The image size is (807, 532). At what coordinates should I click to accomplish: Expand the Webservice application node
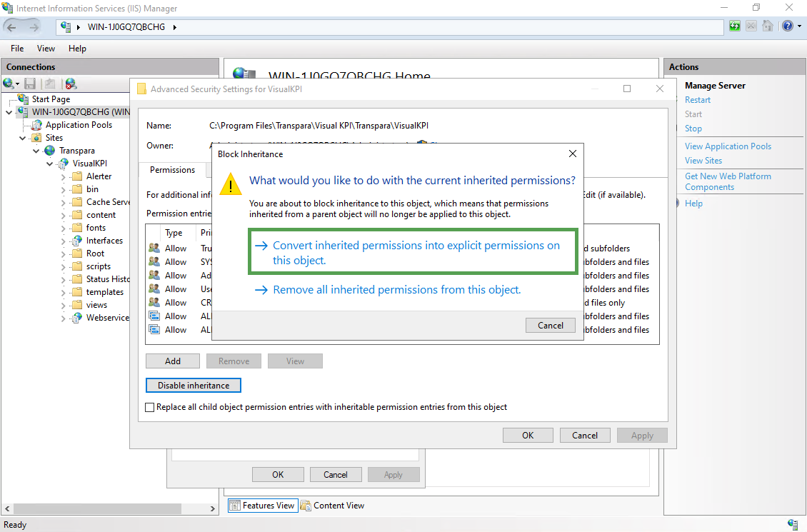[x=64, y=318]
